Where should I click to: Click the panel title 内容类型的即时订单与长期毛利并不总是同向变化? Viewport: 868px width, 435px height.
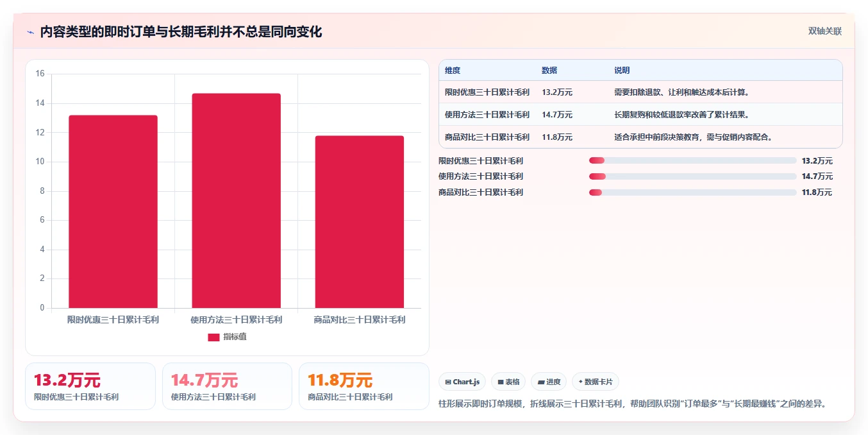181,31
